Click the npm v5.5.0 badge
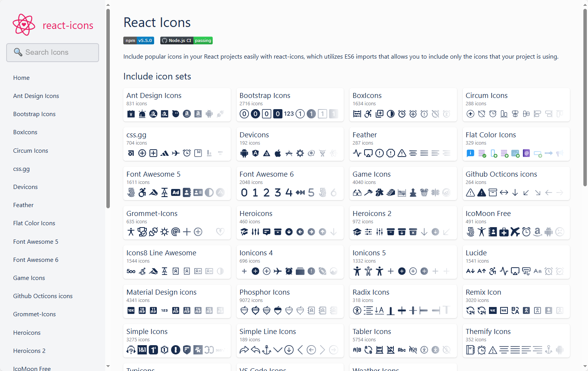The width and height of the screenshot is (588, 371). 139,40
